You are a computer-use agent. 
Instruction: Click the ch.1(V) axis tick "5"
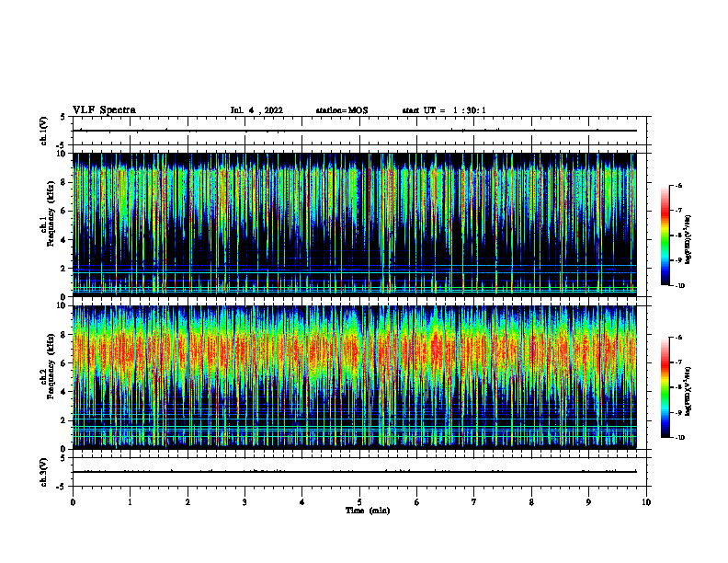(x=63, y=117)
